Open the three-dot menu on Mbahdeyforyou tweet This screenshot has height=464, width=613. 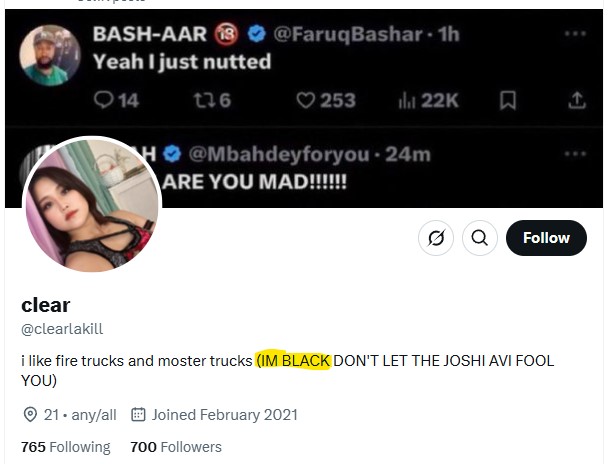click(575, 154)
